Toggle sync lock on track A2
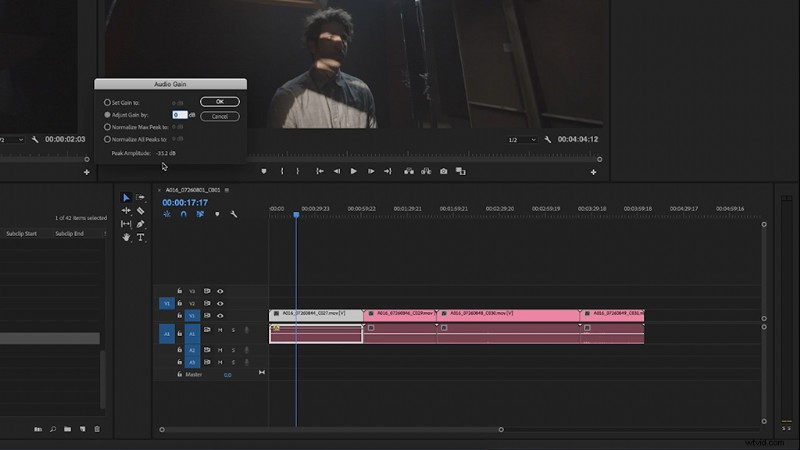The image size is (800, 450). point(207,350)
